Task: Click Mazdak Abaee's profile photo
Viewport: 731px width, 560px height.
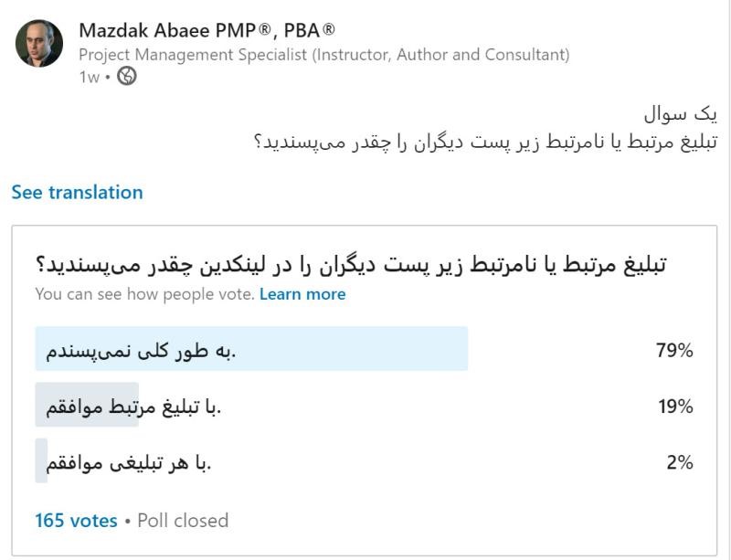Action: pos(39,43)
